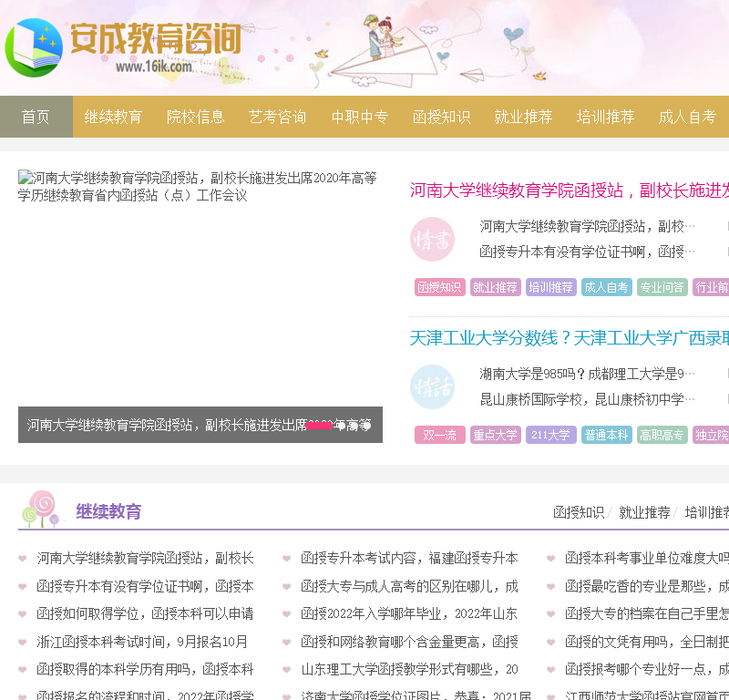
Task: Click 函授知识 link in 继续教育 header
Action: (579, 512)
